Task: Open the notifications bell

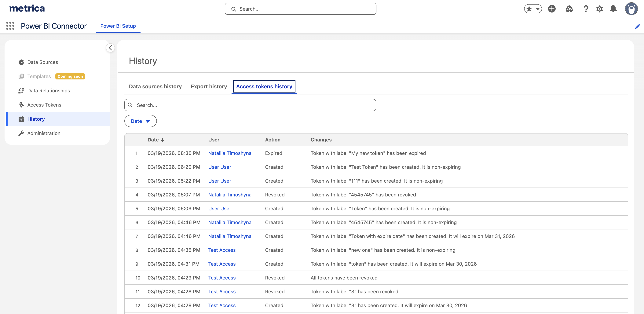Action: (x=613, y=9)
